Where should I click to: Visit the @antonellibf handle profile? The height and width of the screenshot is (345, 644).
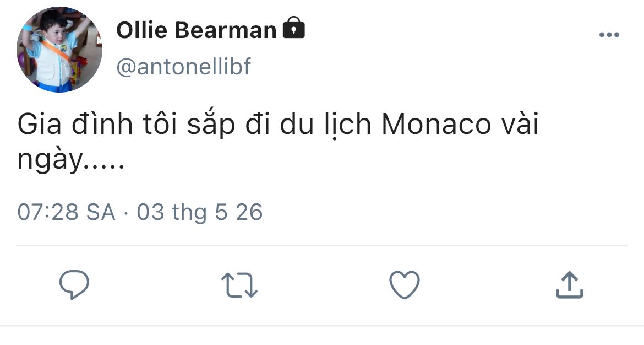(184, 67)
